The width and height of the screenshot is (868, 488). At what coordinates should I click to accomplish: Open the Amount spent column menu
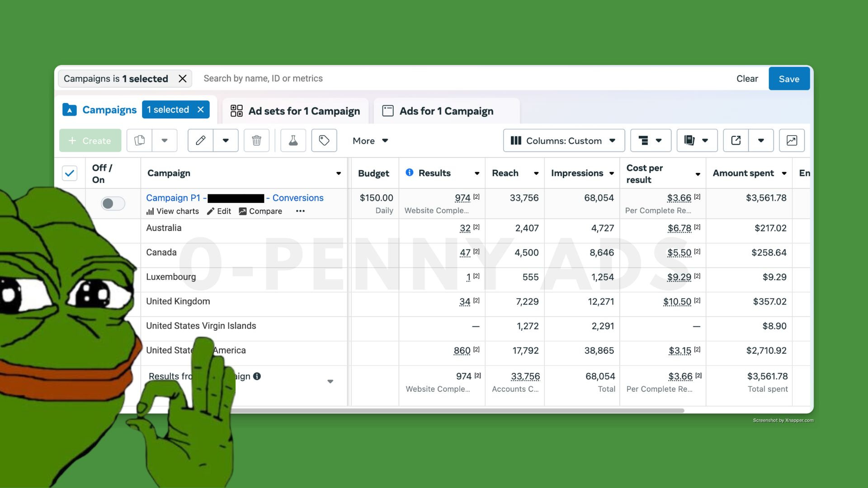784,174
